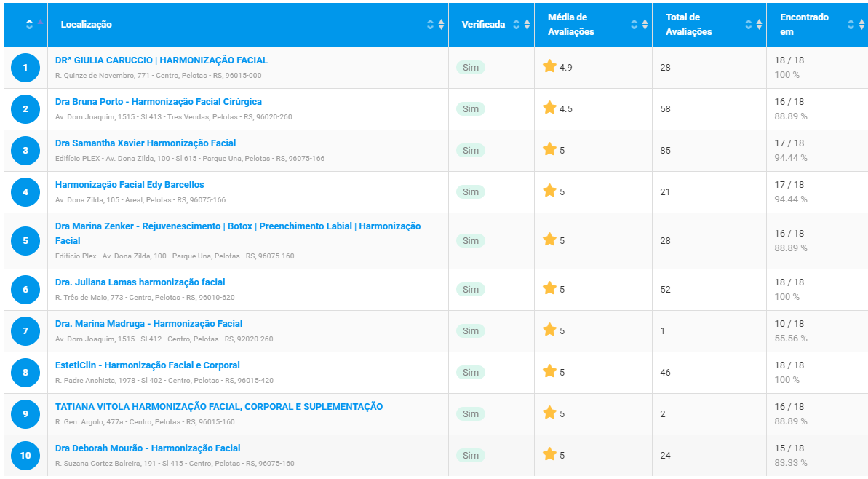Viewport: 868px width, 479px height.
Task: Sort the table by the Localização column
Action: [x=248, y=24]
